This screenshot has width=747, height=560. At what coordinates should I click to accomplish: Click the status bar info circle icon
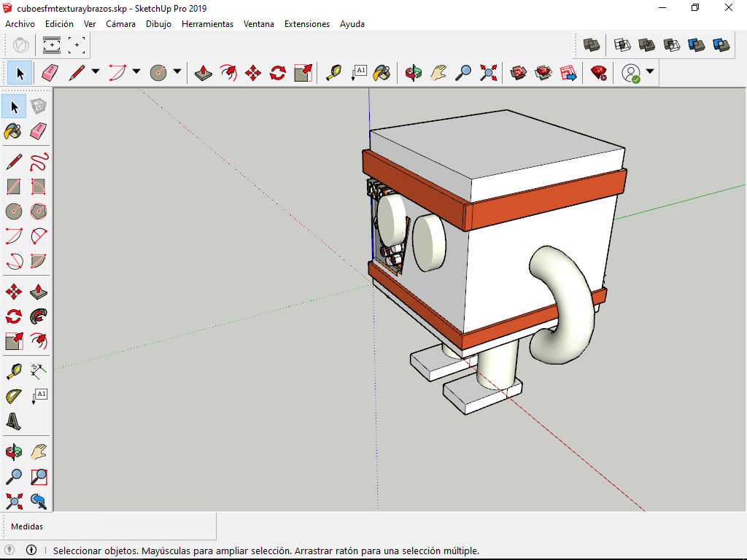click(x=31, y=551)
